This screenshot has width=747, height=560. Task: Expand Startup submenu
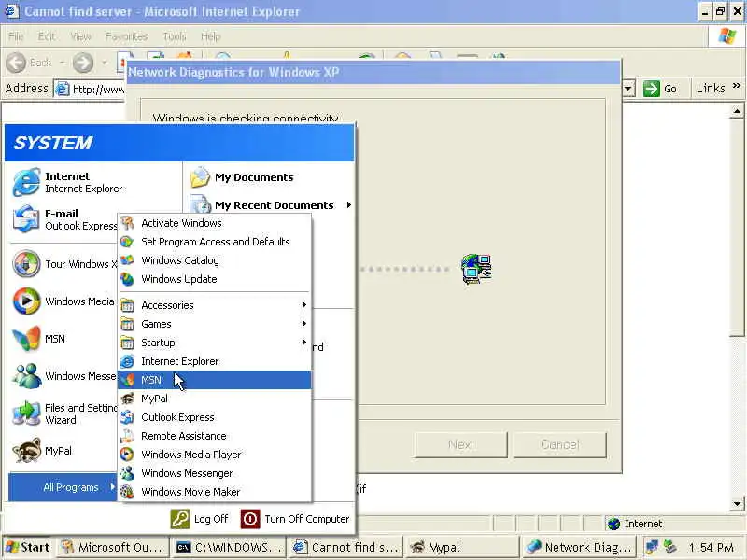pos(215,343)
